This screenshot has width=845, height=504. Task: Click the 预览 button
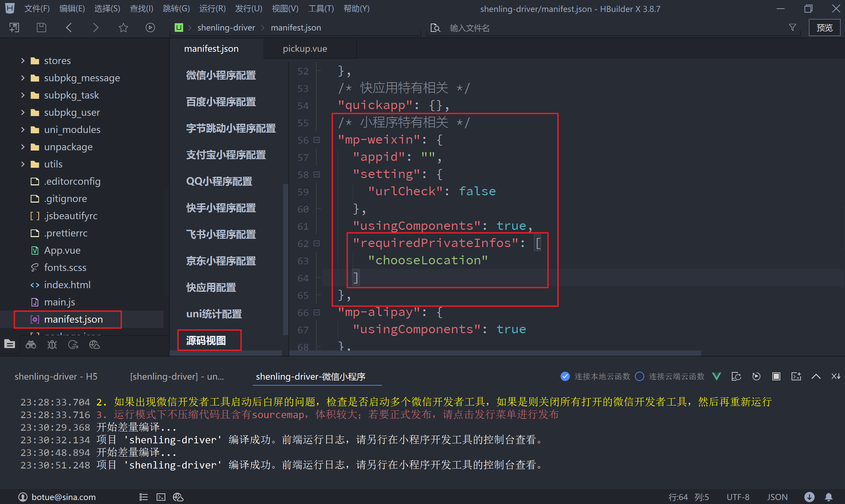pos(824,28)
